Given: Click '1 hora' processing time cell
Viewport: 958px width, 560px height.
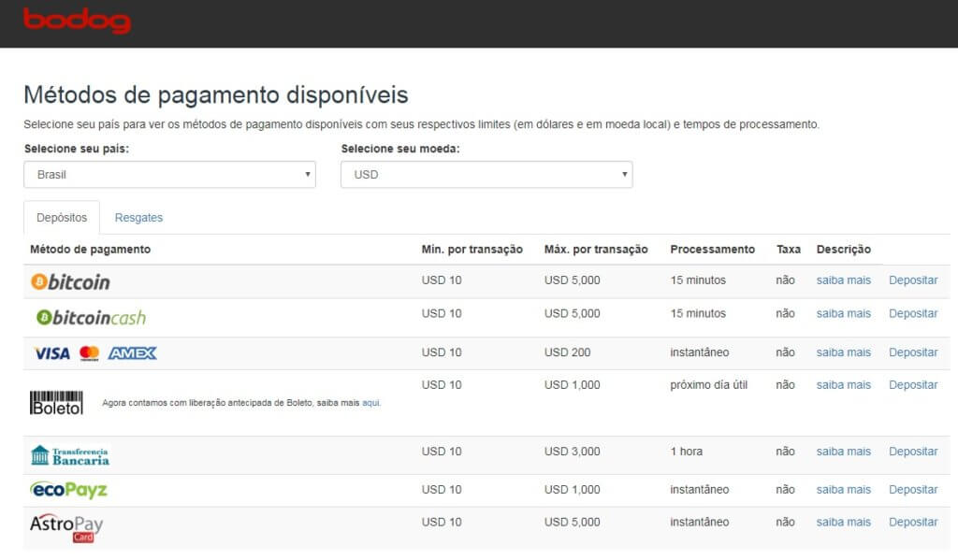Looking at the screenshot, I should pyautogui.click(x=686, y=452).
